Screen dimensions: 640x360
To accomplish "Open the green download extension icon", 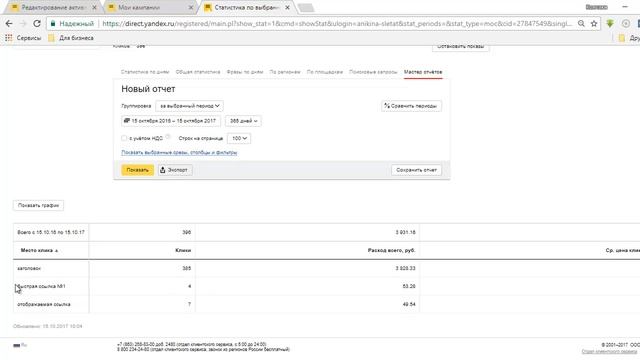I will (610, 24).
